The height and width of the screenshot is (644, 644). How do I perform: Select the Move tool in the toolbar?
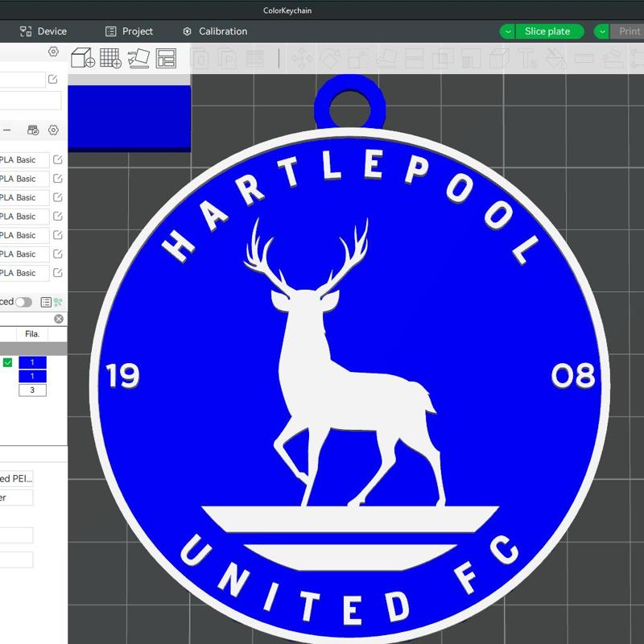point(305,58)
